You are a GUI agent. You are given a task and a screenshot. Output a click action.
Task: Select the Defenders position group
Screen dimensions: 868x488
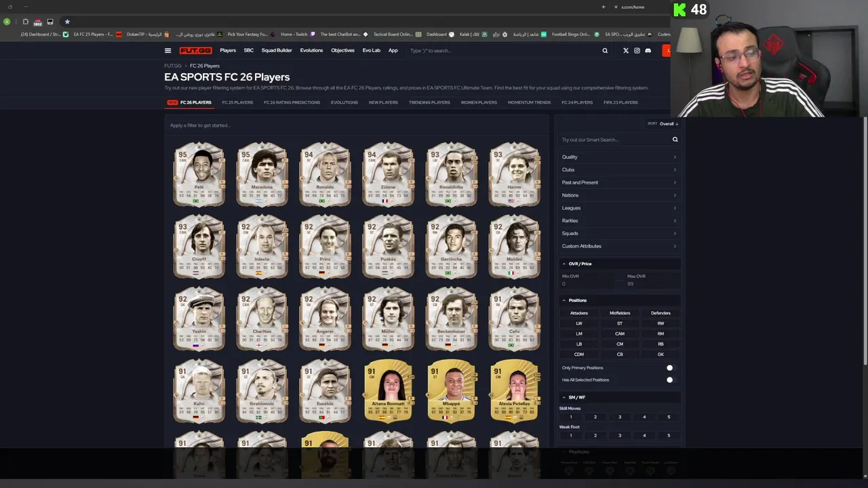660,313
